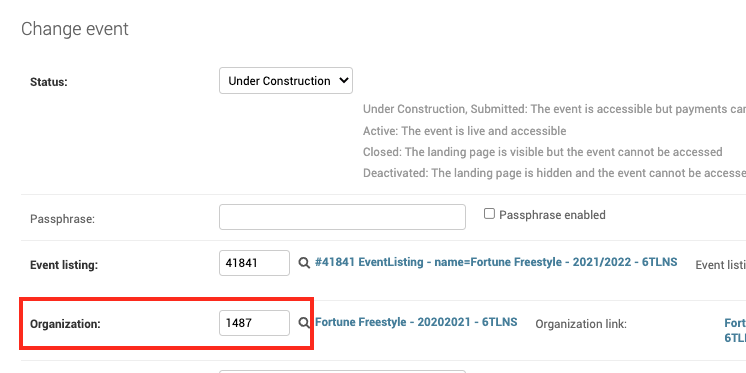Open the Event listing lookup magnifier icon
Viewport: 746px width, 373px height.
[x=304, y=263]
